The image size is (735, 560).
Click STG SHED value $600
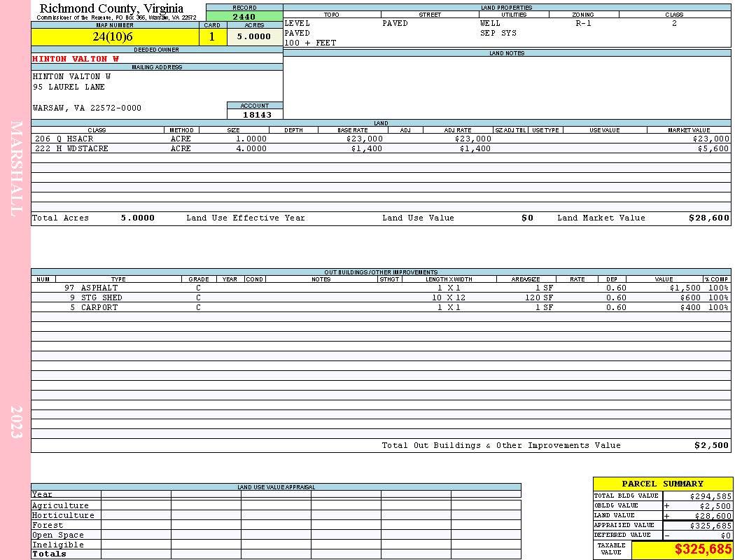point(690,297)
